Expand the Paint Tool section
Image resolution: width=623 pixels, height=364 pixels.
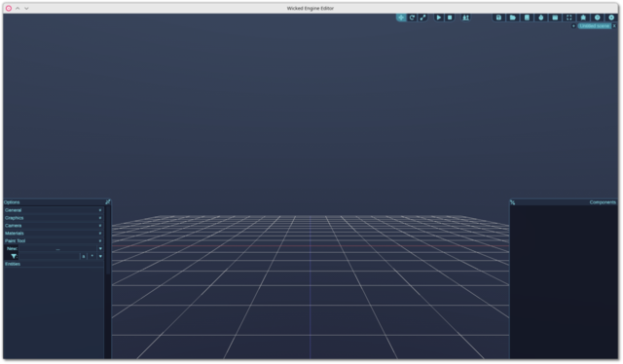click(54, 240)
